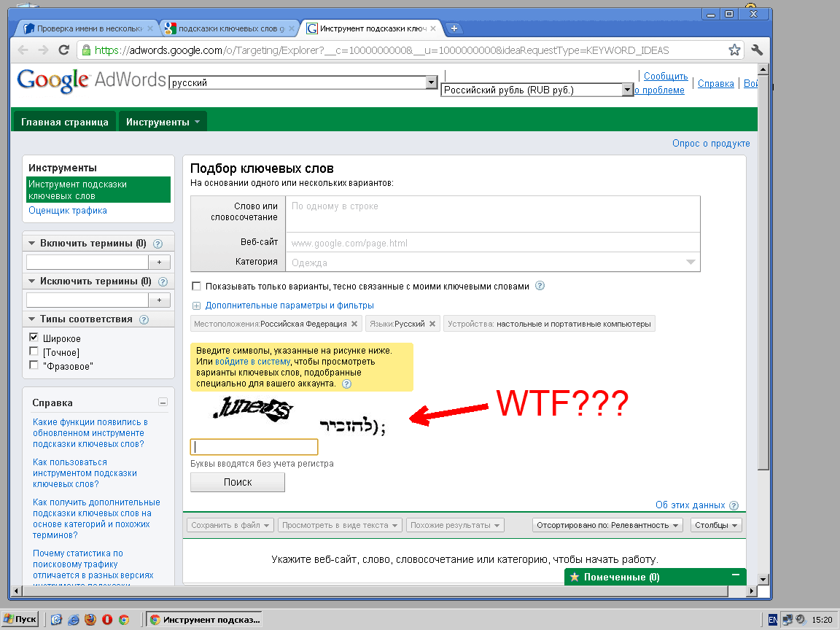
Task: Open the Оценщик трафика link
Action: coord(68,211)
